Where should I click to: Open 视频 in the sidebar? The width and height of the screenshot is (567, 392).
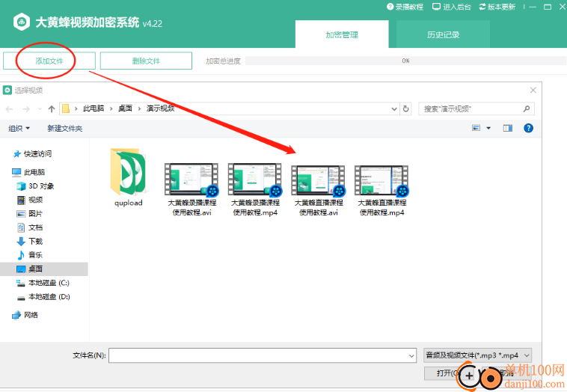click(30, 200)
